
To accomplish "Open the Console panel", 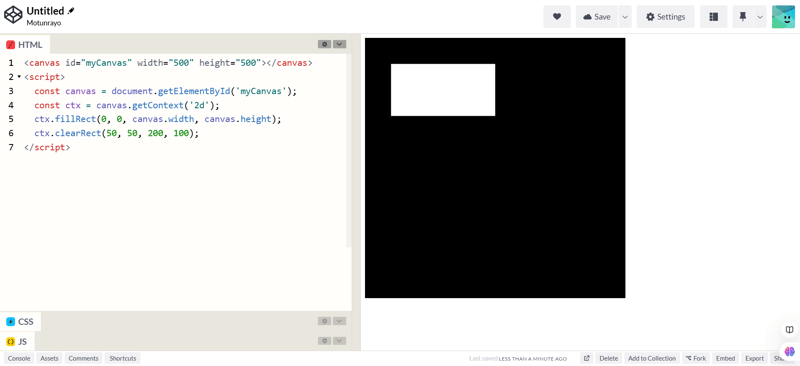I will 19,358.
